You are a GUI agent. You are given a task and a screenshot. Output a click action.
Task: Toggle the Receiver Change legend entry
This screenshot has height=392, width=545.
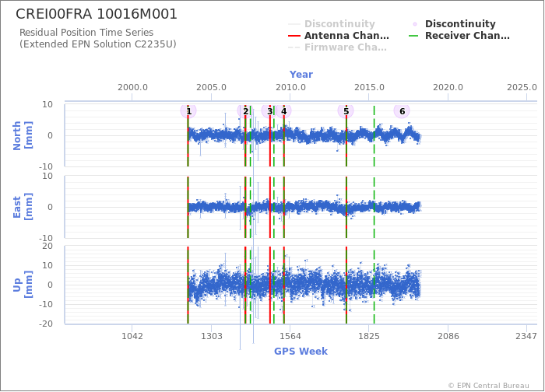pyautogui.click(x=459, y=36)
